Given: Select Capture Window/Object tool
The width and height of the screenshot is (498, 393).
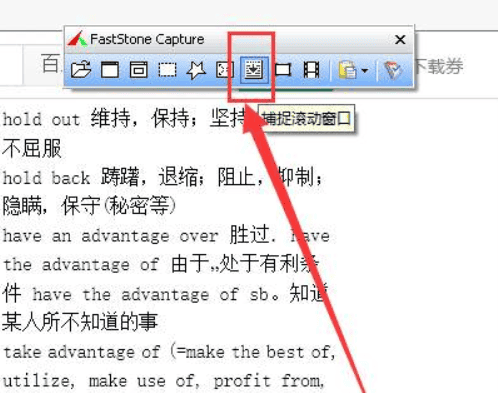Looking at the screenshot, I should pos(139,70).
